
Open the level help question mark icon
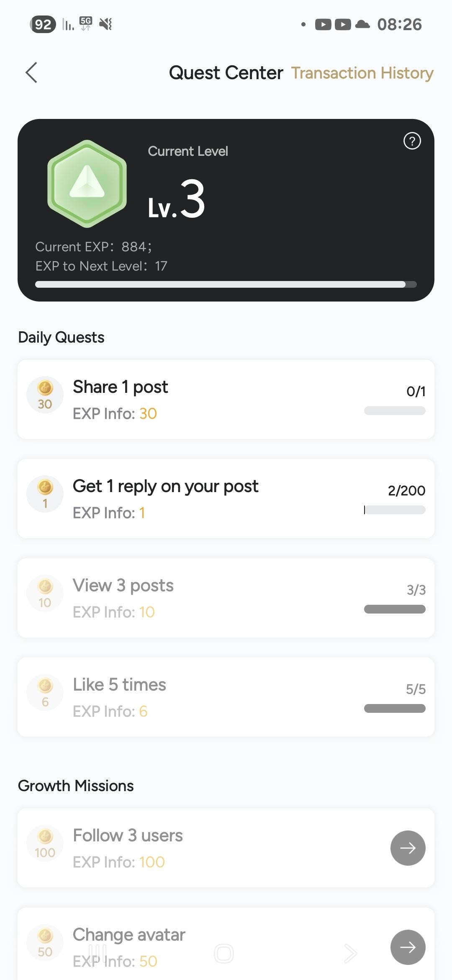412,141
